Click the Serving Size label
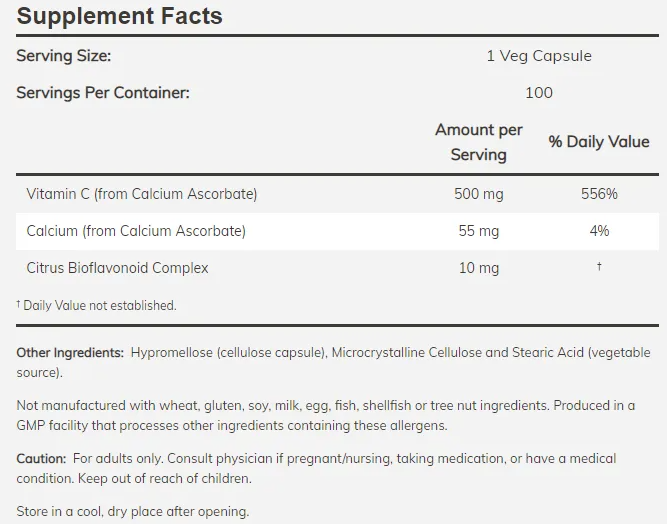 [x=64, y=56]
